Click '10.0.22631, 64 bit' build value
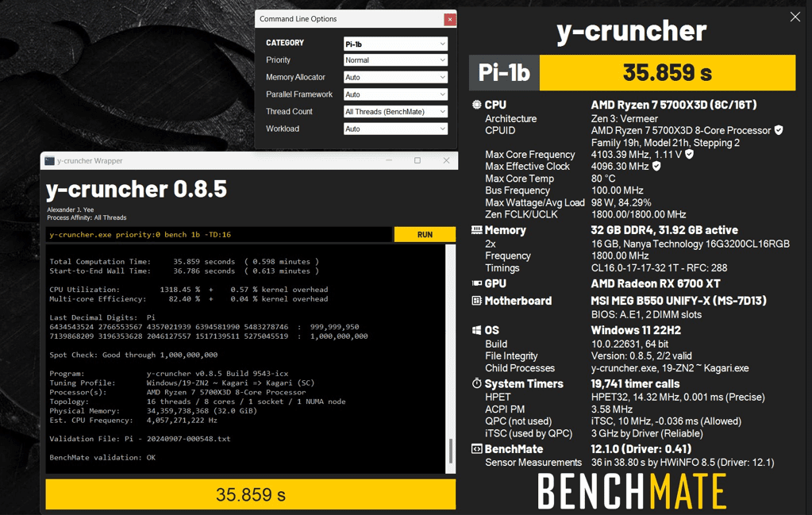Viewport: 812px width, 515px height. (629, 344)
